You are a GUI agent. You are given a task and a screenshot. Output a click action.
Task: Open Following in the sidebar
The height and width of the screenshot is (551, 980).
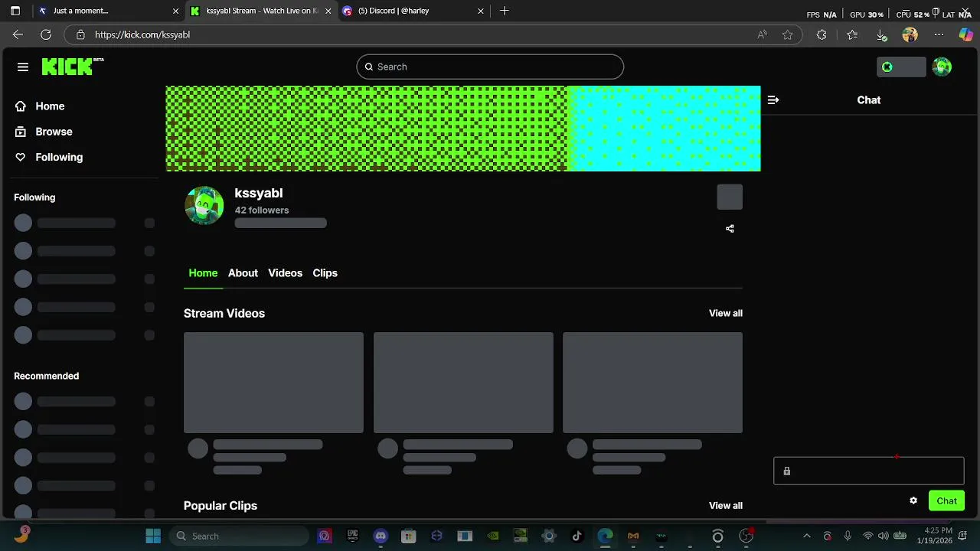[49, 157]
